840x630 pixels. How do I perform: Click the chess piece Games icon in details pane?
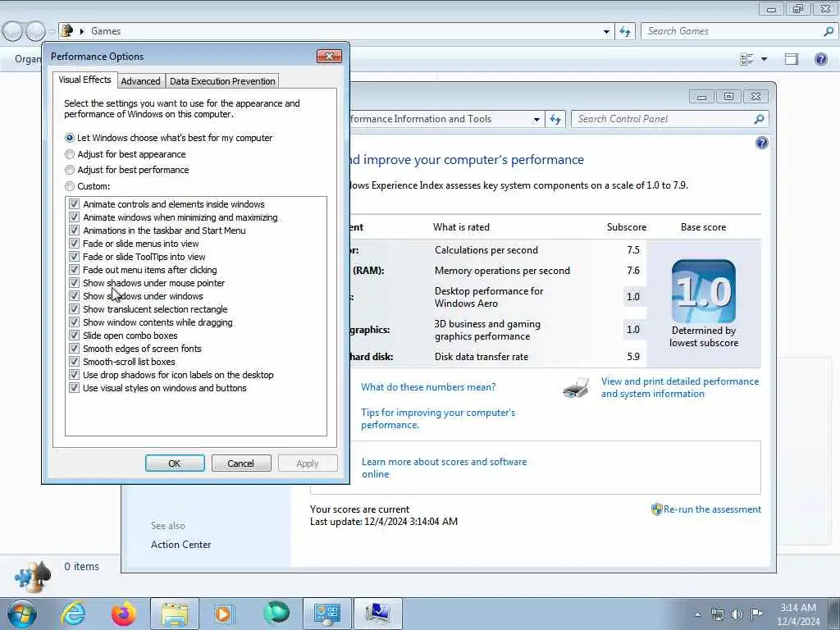(x=33, y=577)
